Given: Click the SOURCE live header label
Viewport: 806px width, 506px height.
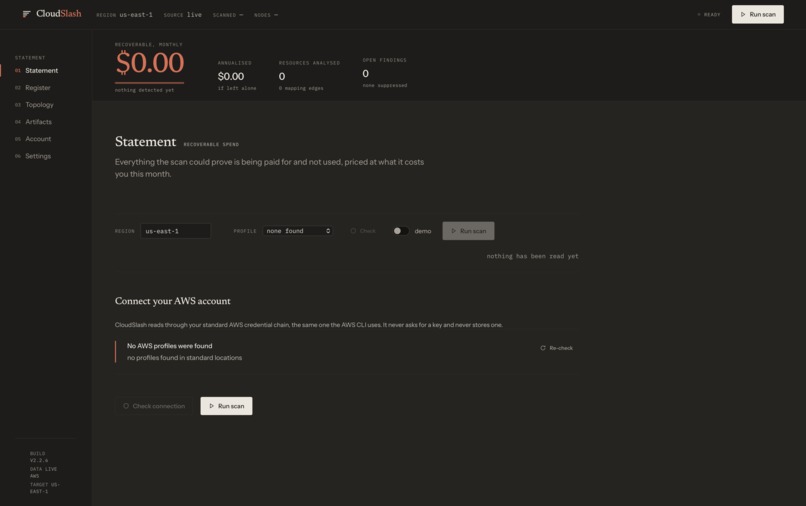Looking at the screenshot, I should (182, 15).
